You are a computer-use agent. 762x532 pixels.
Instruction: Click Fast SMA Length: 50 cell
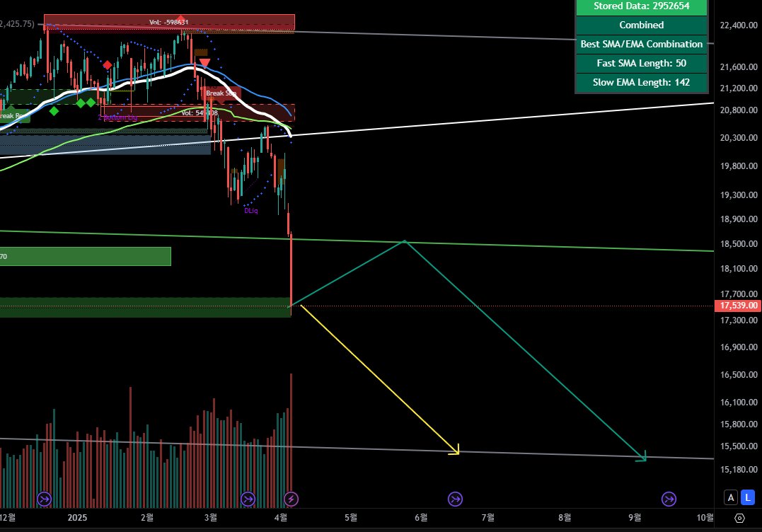click(x=642, y=63)
